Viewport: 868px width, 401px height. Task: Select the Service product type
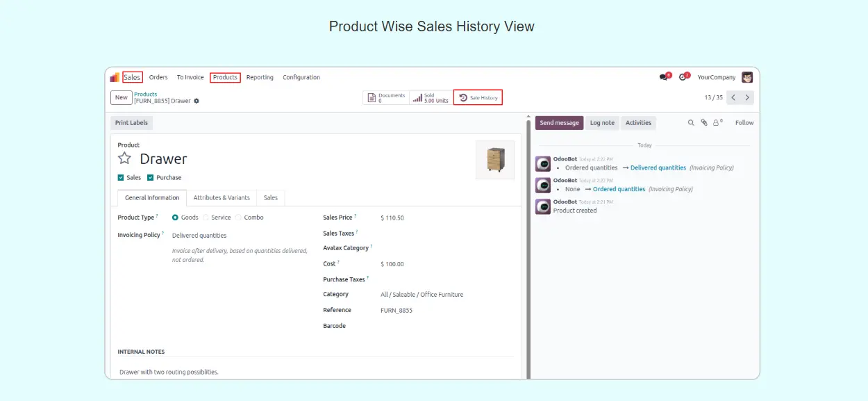[x=206, y=218]
